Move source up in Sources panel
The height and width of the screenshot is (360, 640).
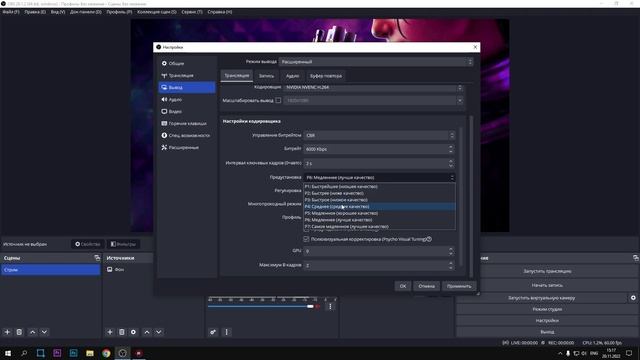click(x=147, y=332)
